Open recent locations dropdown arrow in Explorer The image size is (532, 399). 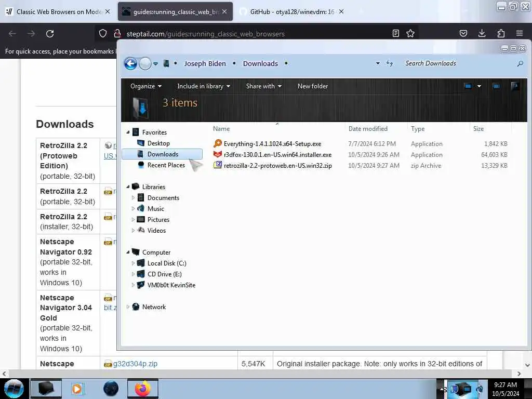tap(155, 64)
